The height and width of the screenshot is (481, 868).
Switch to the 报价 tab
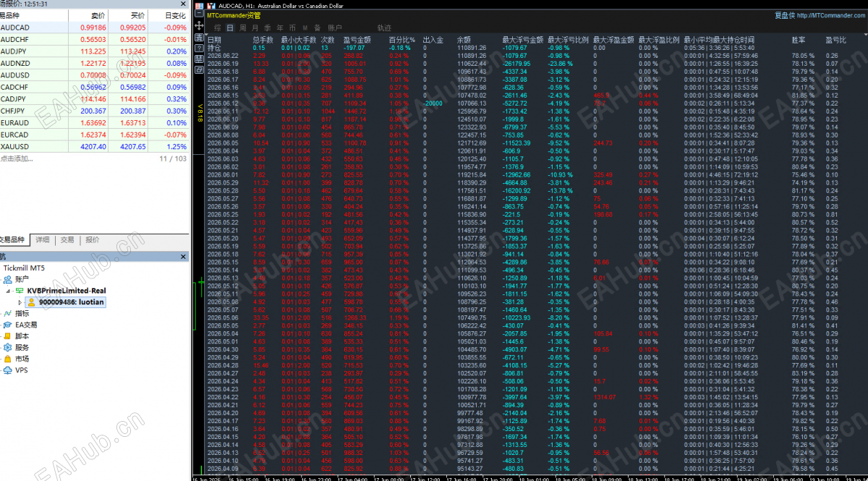pos(93,239)
